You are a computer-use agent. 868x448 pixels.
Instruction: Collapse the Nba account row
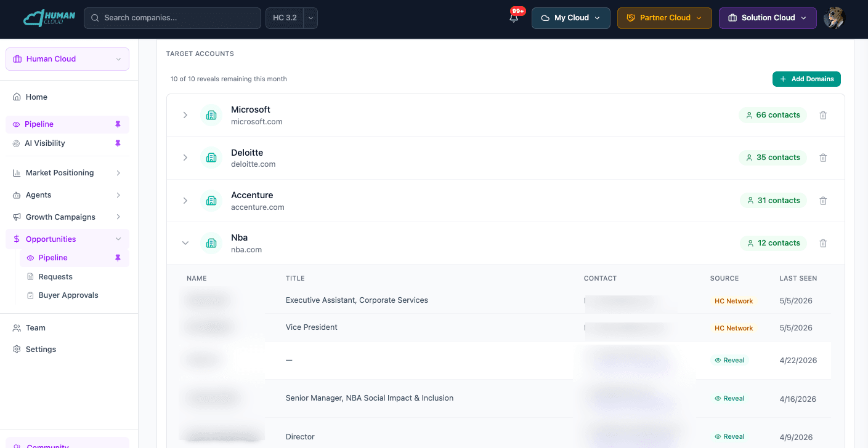(185, 243)
